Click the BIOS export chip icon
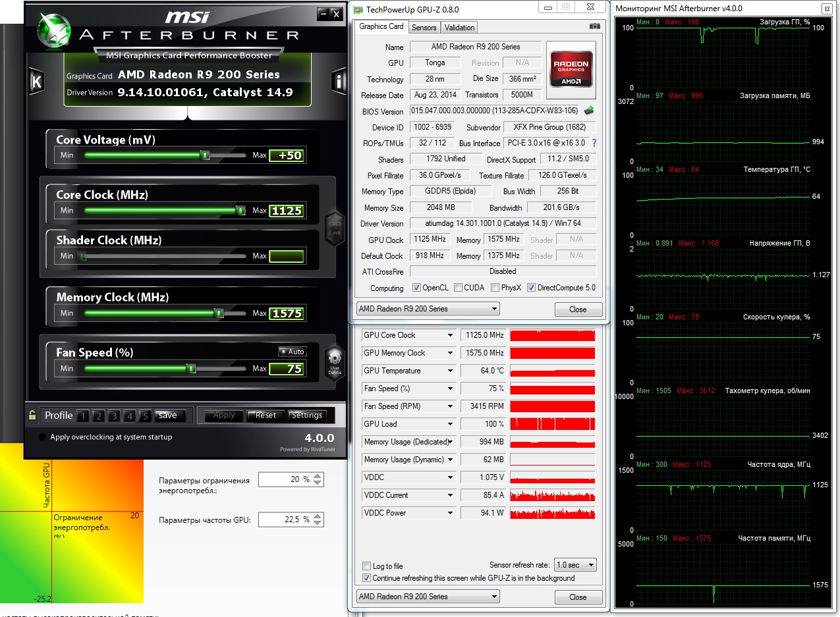The image size is (840, 617). pyautogui.click(x=589, y=111)
